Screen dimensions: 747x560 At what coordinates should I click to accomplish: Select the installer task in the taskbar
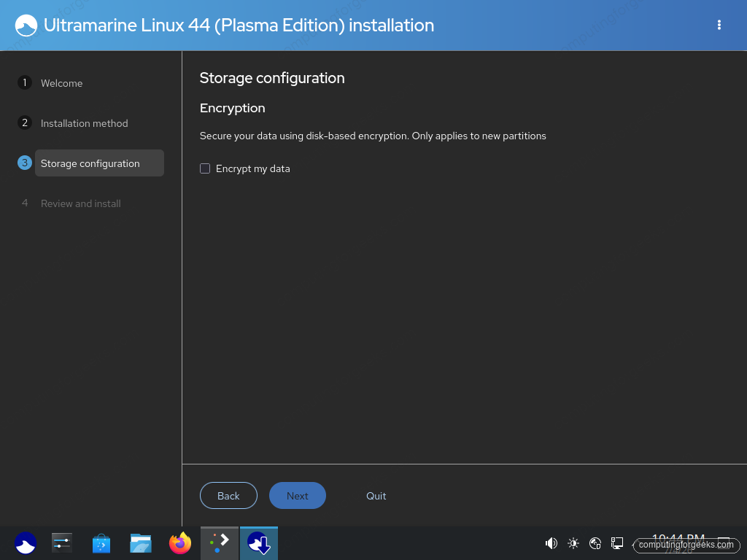click(259, 543)
